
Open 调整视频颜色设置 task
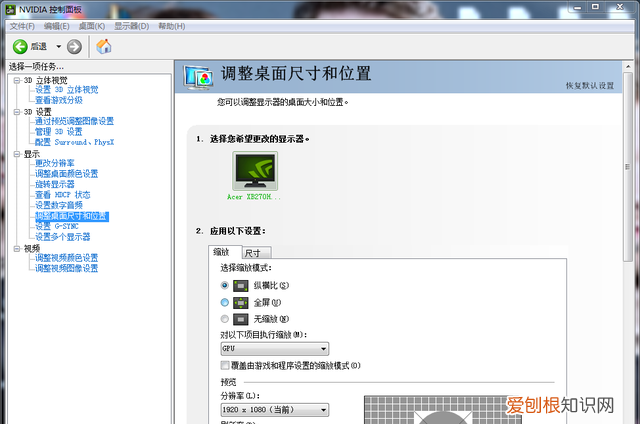pyautogui.click(x=67, y=258)
